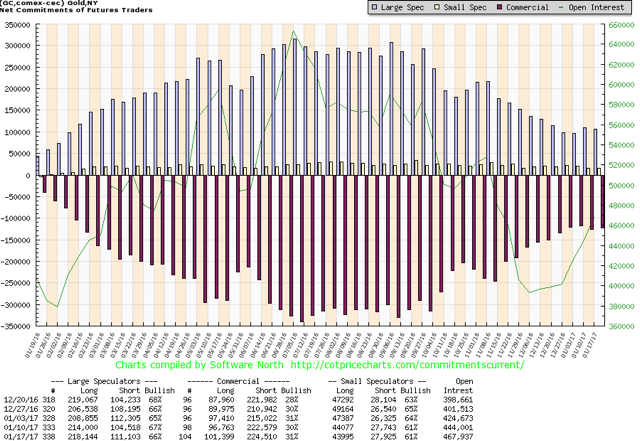Click Large Speculators long value 208,855
640x441 pixels.
[x=82, y=418]
